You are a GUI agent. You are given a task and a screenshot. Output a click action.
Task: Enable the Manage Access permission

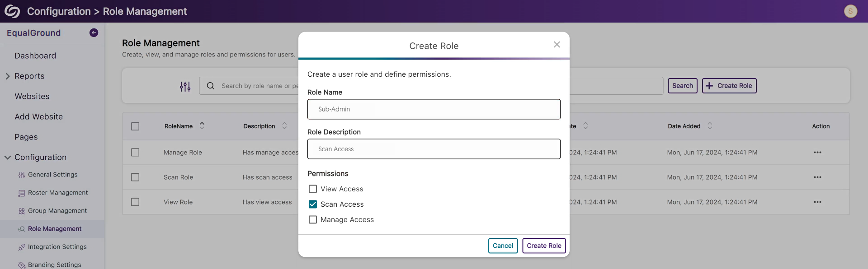(x=312, y=219)
